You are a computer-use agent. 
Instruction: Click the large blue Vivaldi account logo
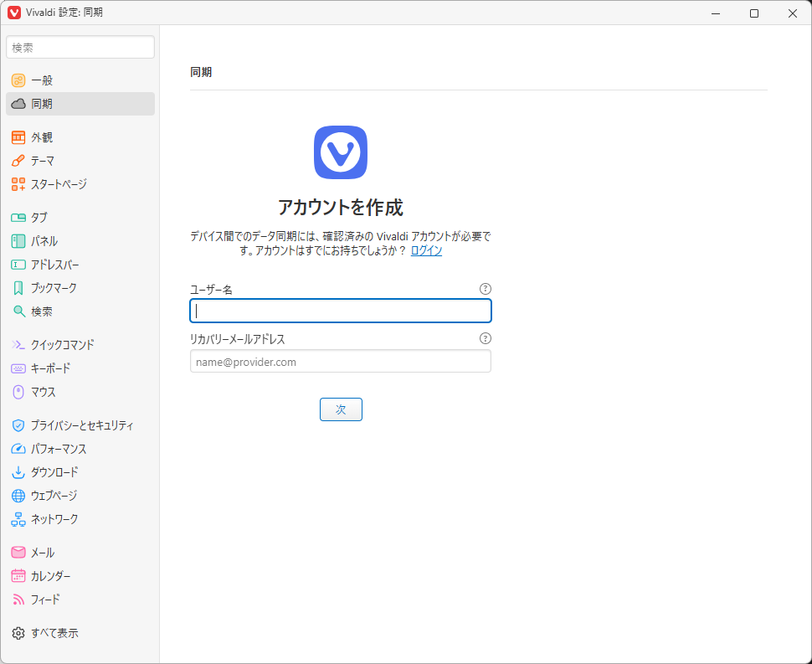341,152
